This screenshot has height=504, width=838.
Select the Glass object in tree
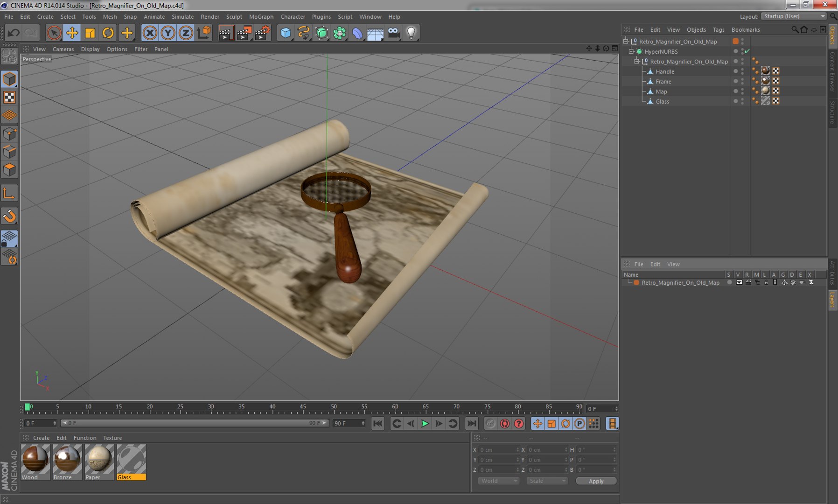[662, 101]
